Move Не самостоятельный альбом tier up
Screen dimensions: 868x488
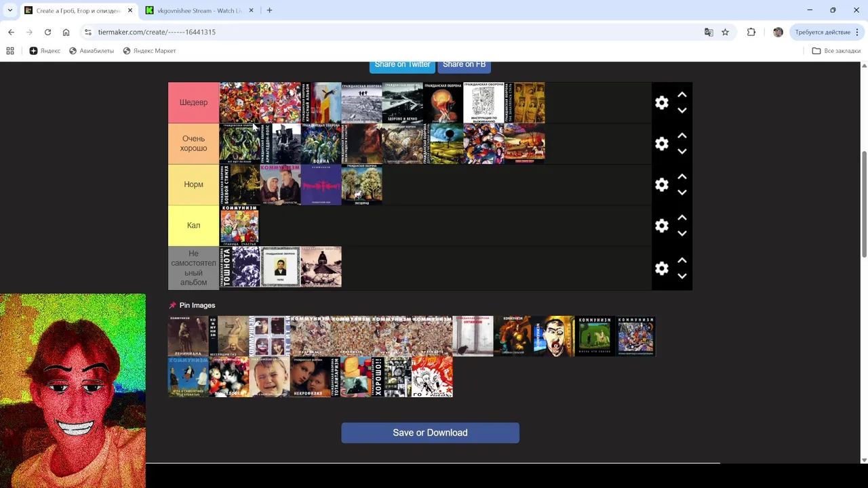coord(682,260)
